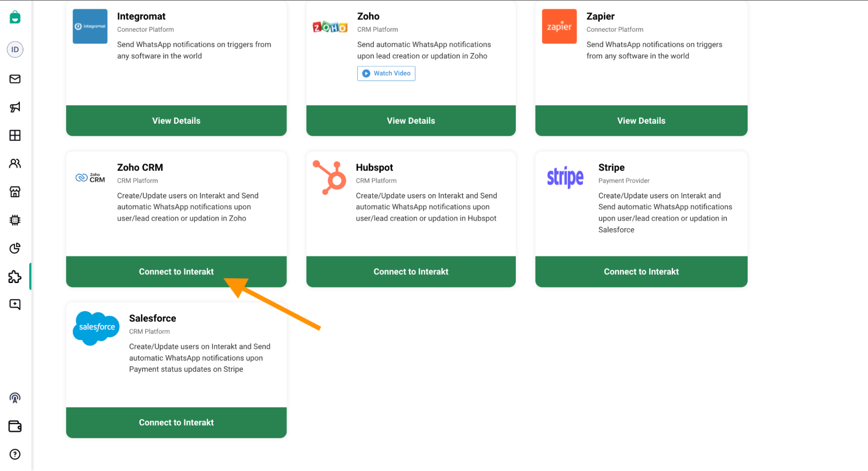868x471 pixels.
Task: Open the automation chip icon
Action: tap(15, 220)
